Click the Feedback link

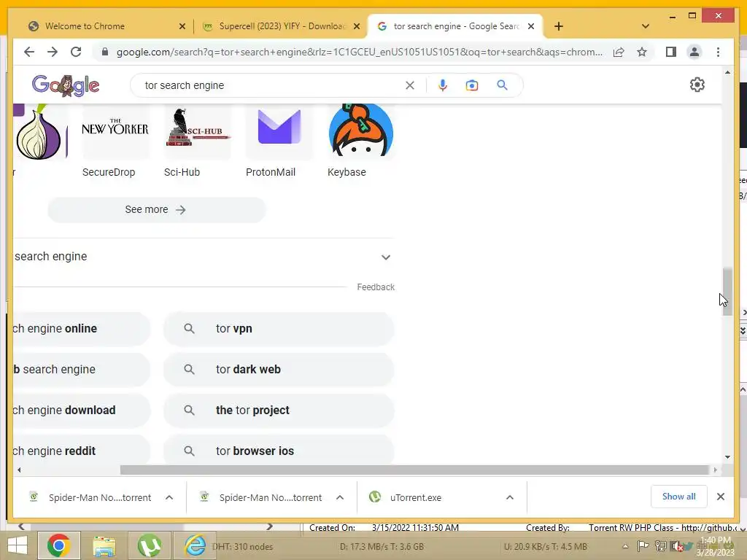tap(376, 287)
